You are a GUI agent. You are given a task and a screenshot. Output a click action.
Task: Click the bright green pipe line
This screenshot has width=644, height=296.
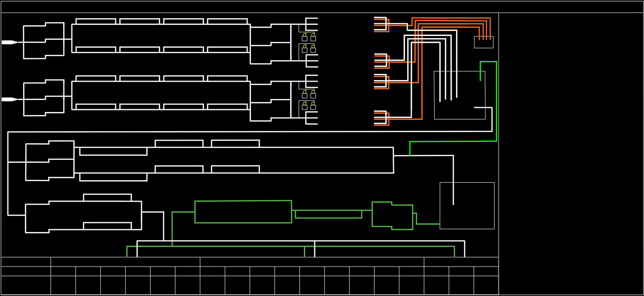[x=496, y=101]
